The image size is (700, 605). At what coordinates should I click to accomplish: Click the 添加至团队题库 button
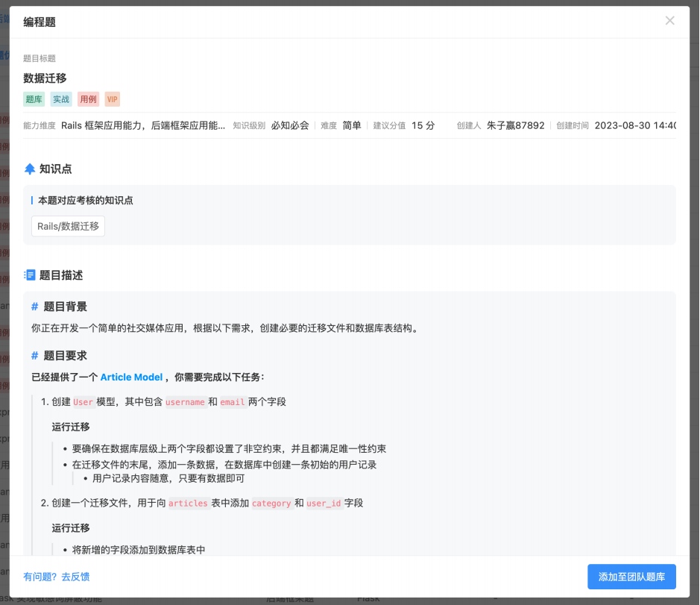[631, 577]
